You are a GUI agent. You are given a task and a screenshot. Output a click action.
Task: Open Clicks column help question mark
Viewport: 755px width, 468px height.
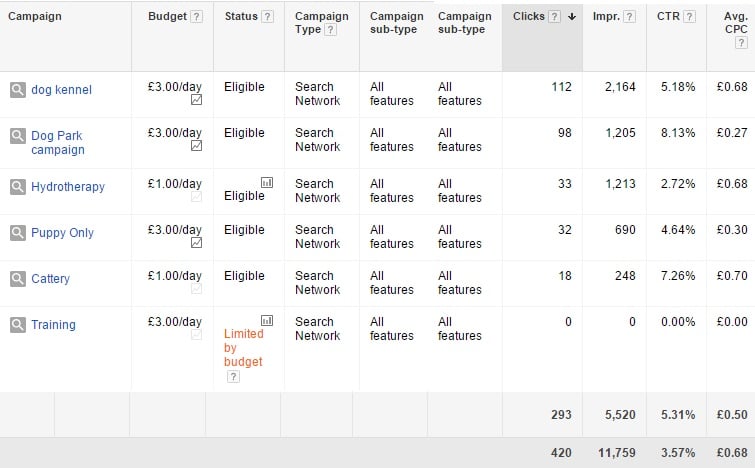555,17
